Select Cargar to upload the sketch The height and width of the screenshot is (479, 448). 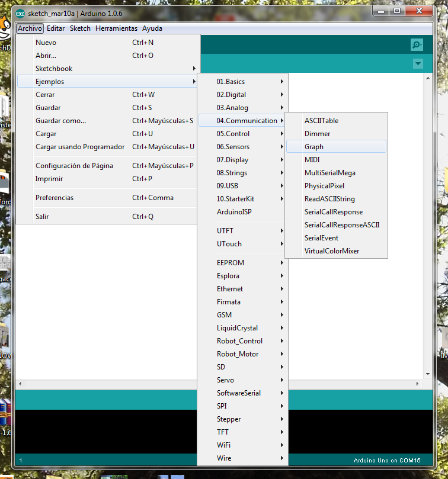pos(107,134)
